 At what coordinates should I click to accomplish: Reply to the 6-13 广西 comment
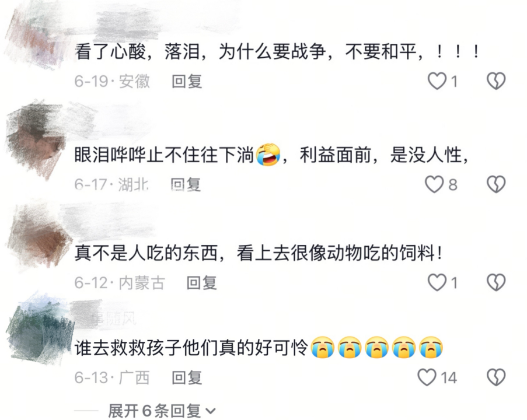point(187,377)
